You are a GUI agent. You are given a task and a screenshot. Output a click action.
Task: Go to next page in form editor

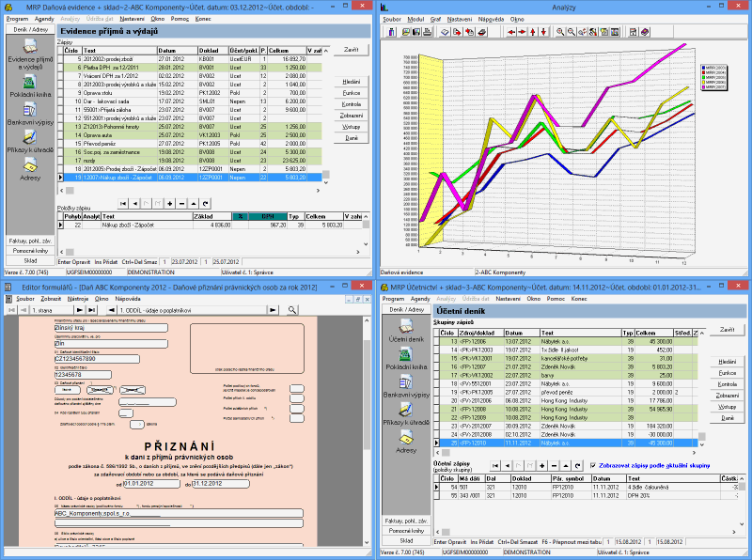pyautogui.click(x=80, y=309)
